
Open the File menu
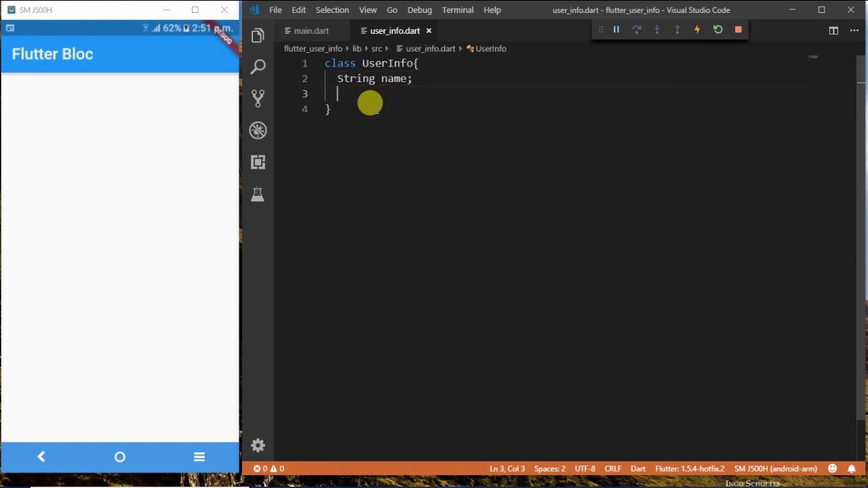click(275, 10)
